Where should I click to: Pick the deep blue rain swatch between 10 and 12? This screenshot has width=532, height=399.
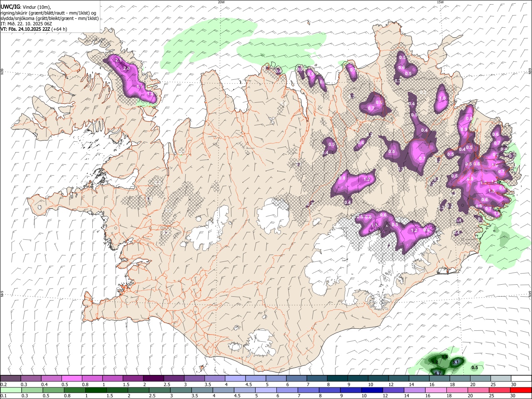tap(372, 390)
